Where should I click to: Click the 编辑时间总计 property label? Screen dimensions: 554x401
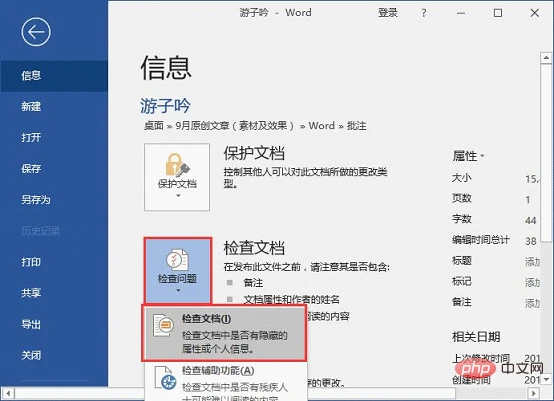coord(481,240)
